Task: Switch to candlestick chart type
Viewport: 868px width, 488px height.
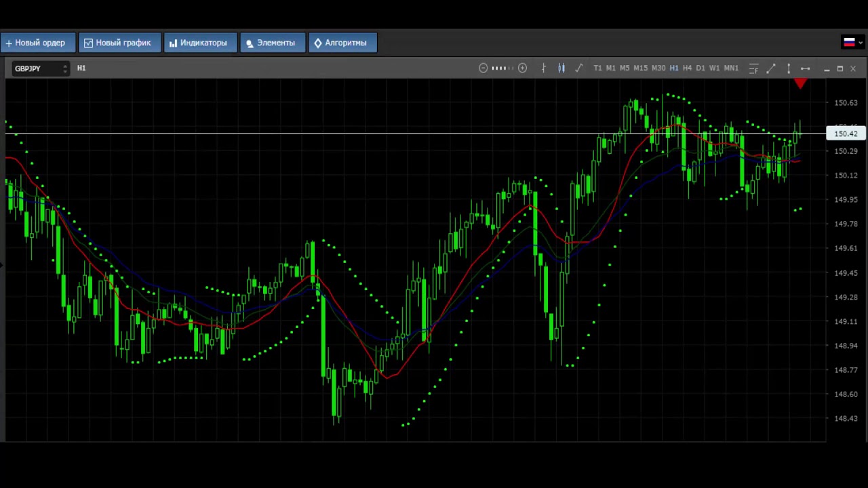Action: point(561,68)
